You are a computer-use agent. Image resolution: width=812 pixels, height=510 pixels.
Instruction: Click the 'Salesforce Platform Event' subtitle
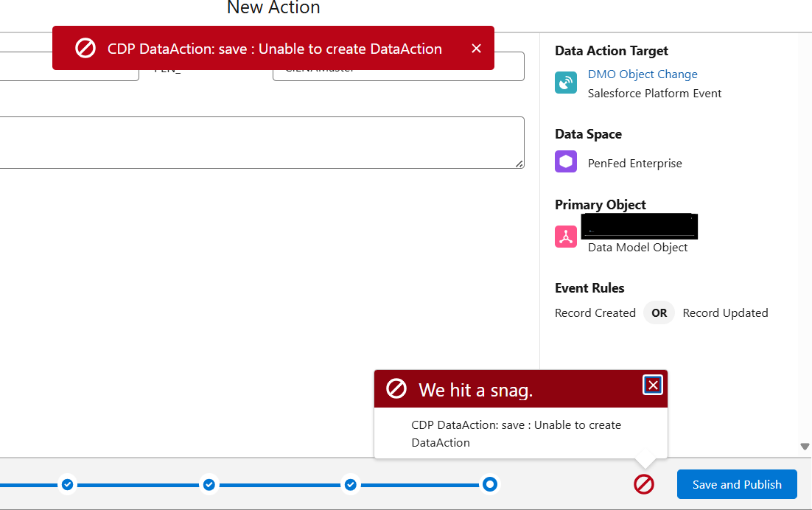point(654,93)
